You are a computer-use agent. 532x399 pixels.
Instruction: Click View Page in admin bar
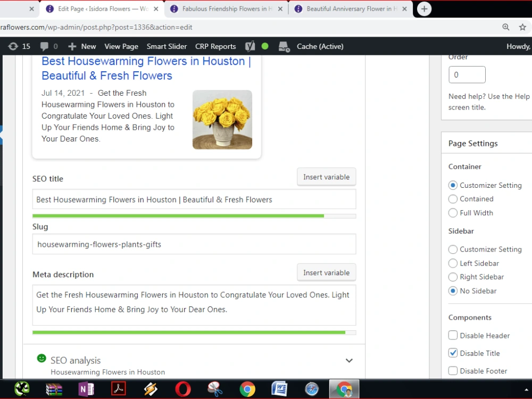coord(121,46)
